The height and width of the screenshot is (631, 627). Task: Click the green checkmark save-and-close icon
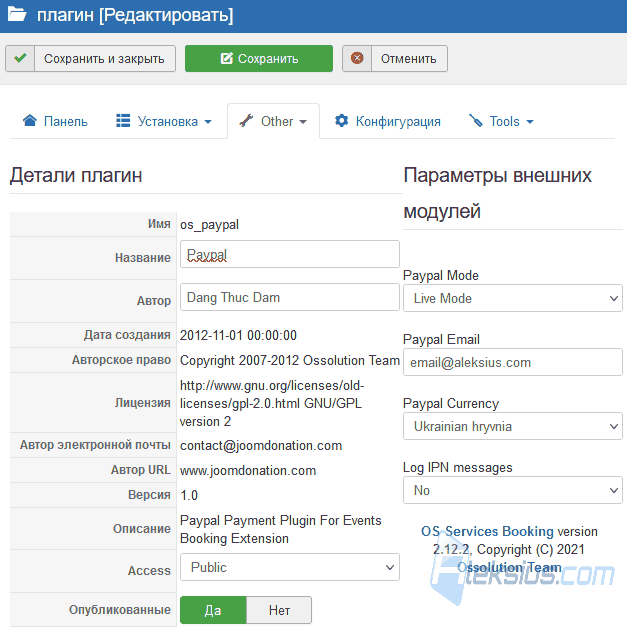point(20,58)
